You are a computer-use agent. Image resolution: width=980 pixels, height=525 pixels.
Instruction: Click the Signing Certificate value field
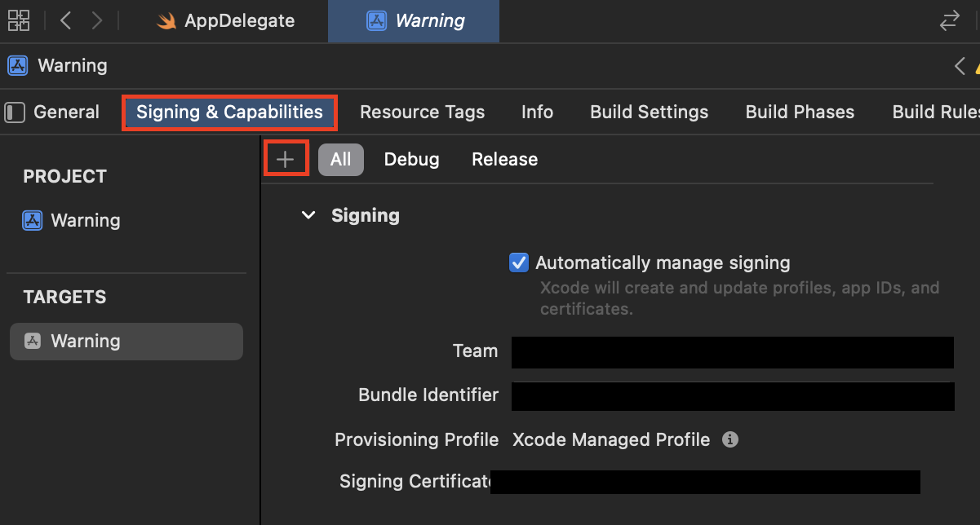click(x=705, y=482)
